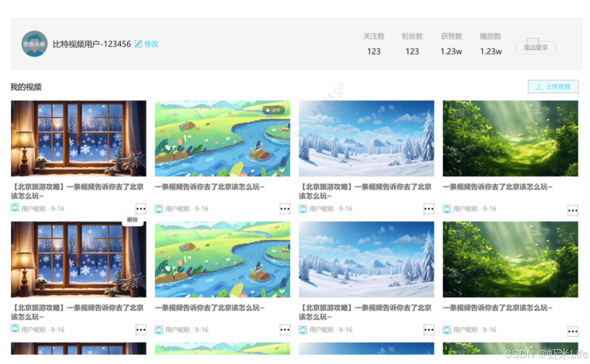Click the user avatar icon under top-row forest video

coord(447,209)
